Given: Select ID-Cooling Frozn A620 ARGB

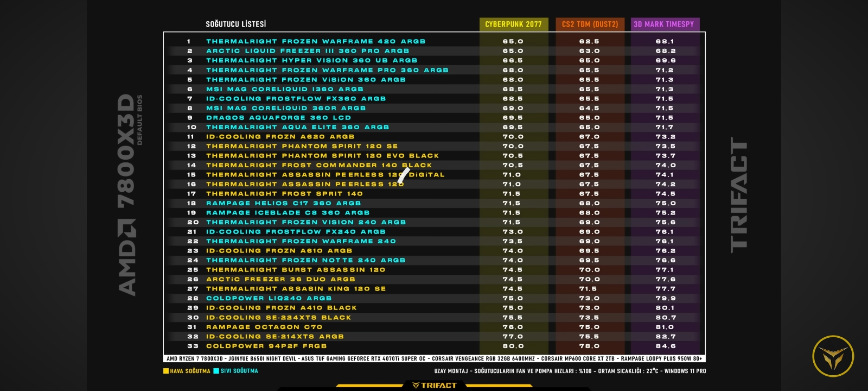Looking at the screenshot, I should point(280,137).
